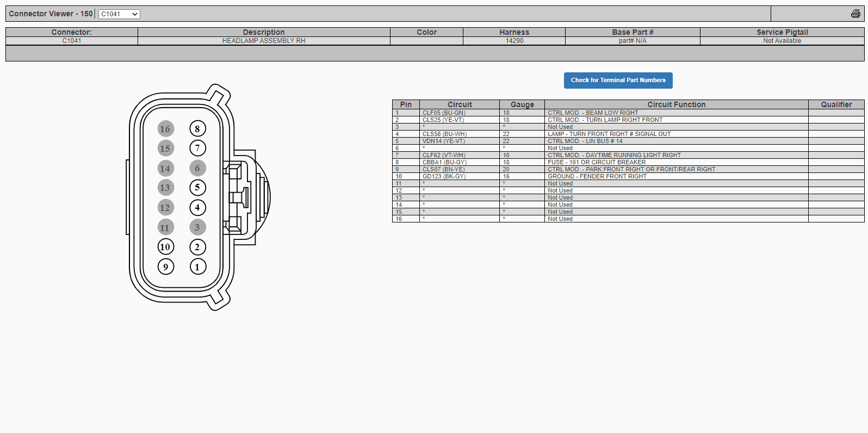
Task: Click grayed pin 14 on diagram
Action: click(166, 169)
